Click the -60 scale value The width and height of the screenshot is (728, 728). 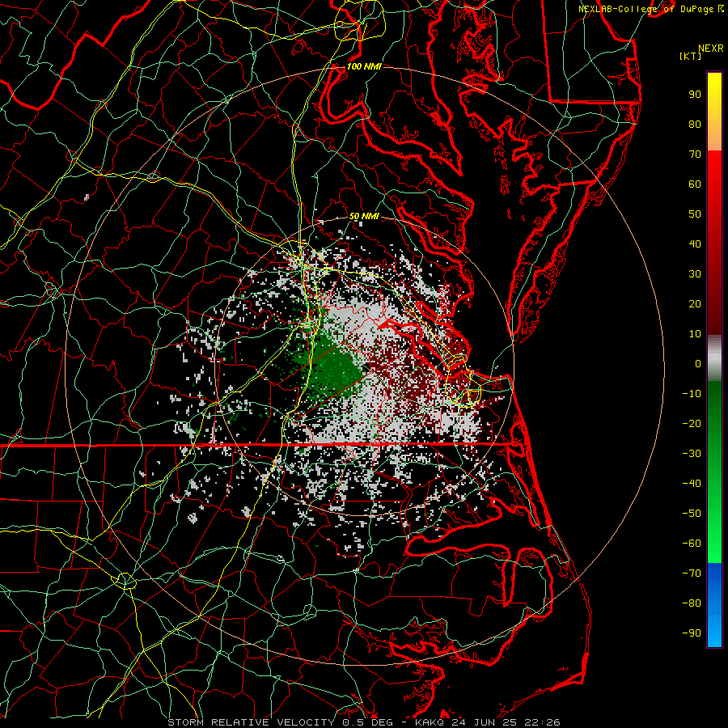coord(692,544)
